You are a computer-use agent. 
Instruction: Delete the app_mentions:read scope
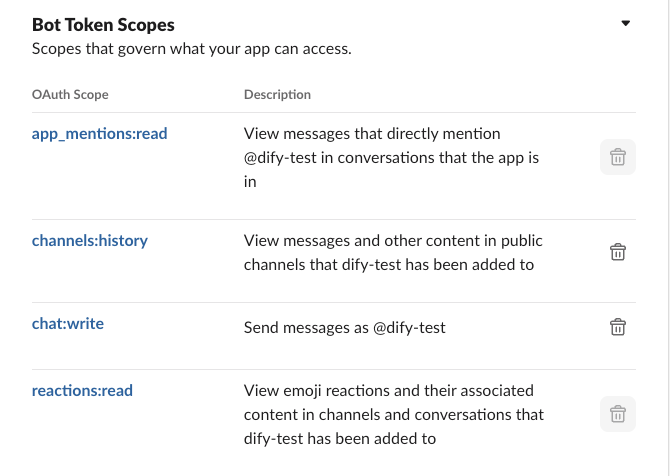tap(617, 158)
